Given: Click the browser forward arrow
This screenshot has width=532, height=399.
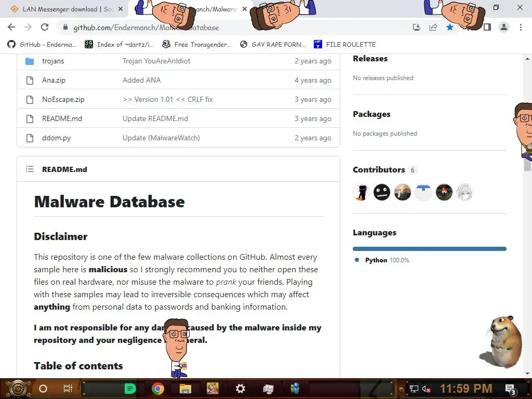Looking at the screenshot, I should click(28, 27).
